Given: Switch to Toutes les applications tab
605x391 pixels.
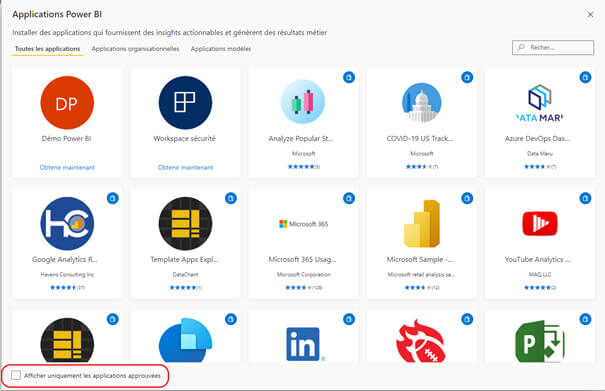Looking at the screenshot, I should pyautogui.click(x=47, y=49).
